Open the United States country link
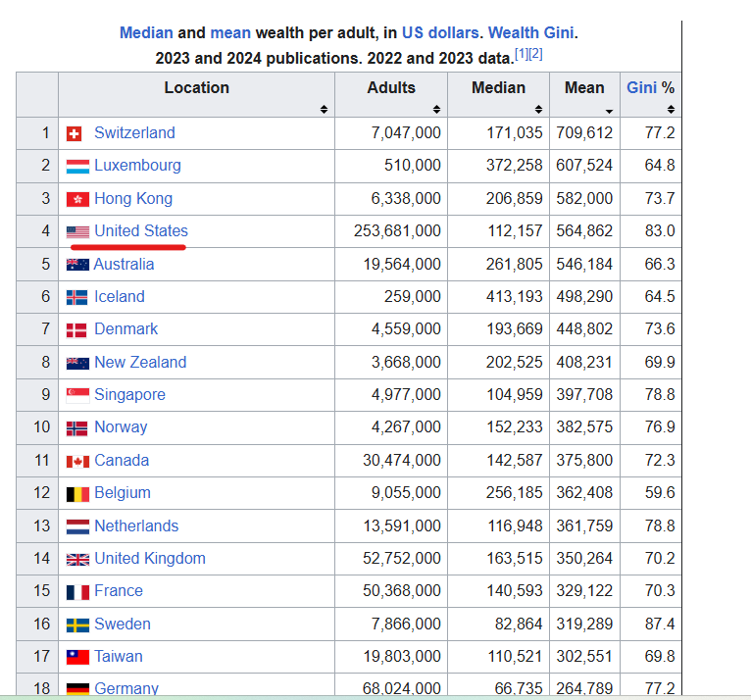751x700 pixels. (x=141, y=230)
